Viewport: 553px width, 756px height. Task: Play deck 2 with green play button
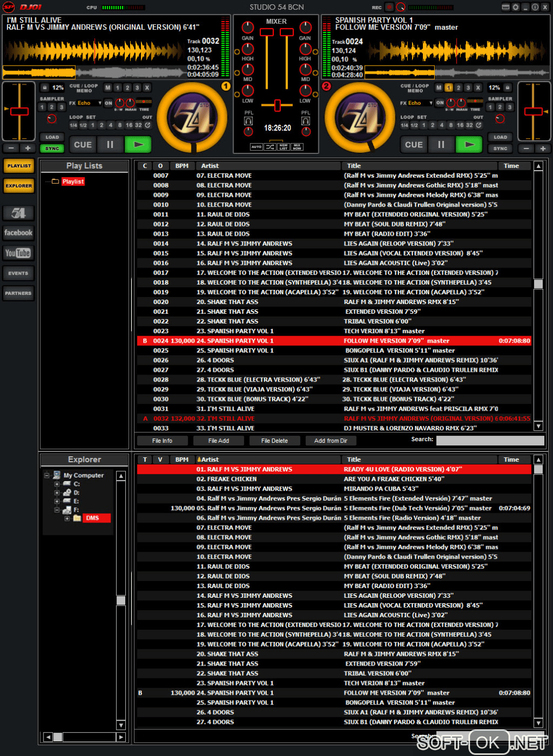click(x=469, y=145)
